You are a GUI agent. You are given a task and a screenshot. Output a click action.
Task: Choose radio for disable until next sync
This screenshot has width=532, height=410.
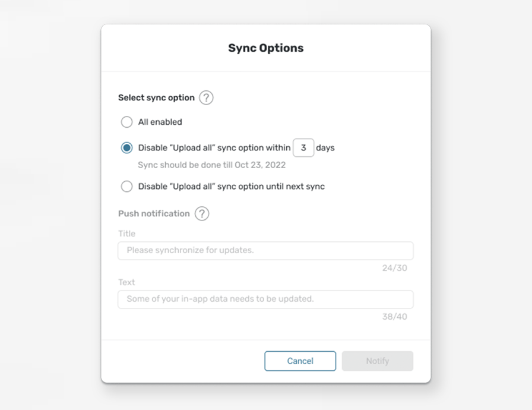(127, 187)
